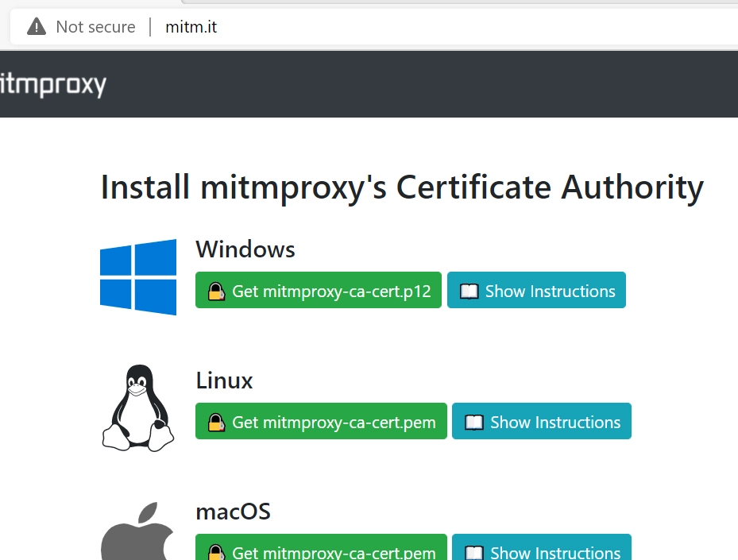The image size is (738, 560).
Task: Click the mitmproxy logo in the header
Action: tap(52, 83)
